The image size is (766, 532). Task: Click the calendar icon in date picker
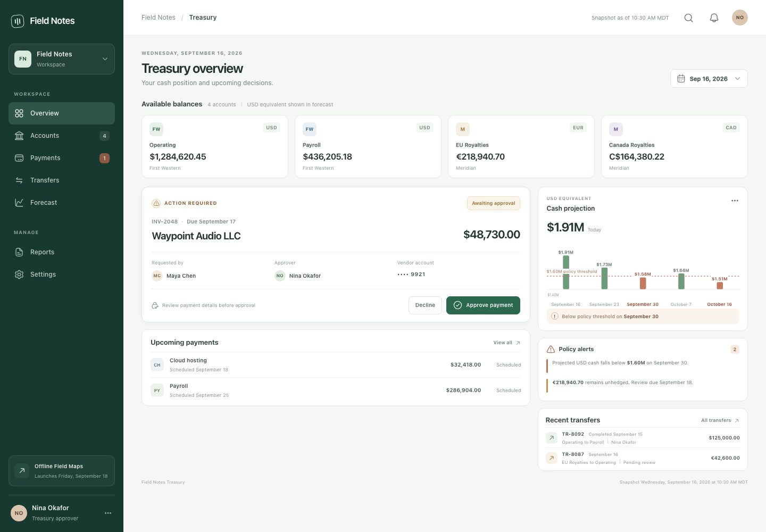click(681, 79)
